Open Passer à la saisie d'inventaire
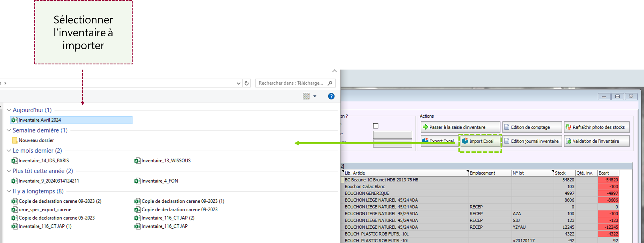Image resolution: width=644 pixels, height=243 pixels. point(460,127)
